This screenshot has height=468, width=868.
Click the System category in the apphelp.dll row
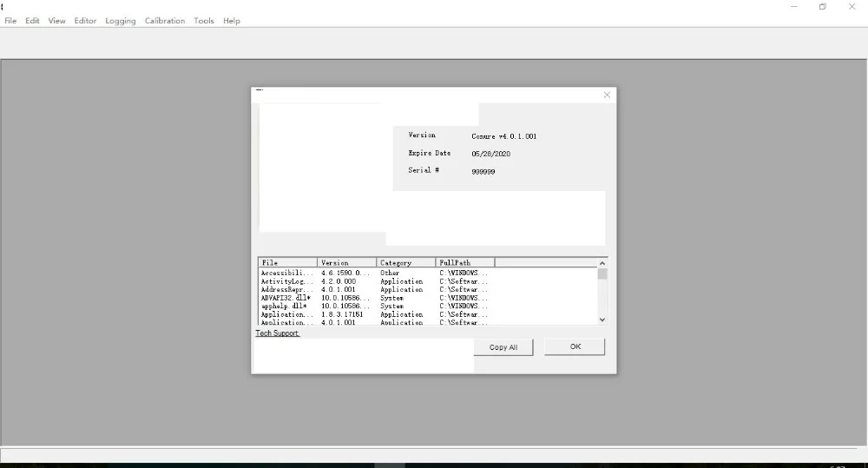pos(391,307)
